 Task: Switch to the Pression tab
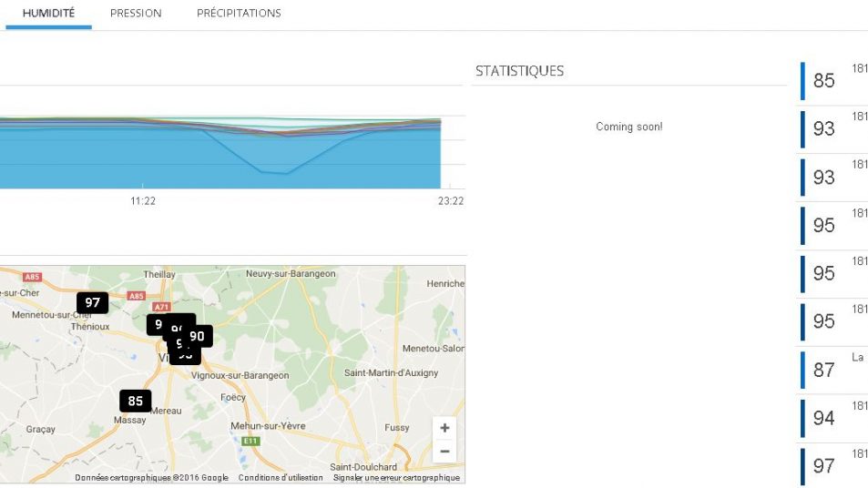point(136,14)
